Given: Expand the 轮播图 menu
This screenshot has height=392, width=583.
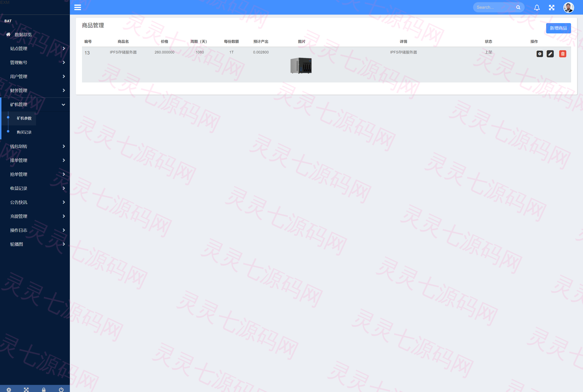Looking at the screenshot, I should pyautogui.click(x=35, y=244).
